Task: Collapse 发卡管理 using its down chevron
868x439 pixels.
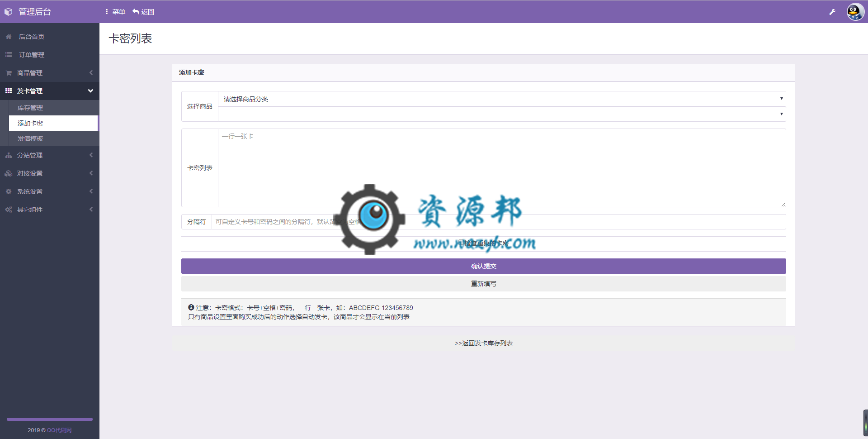Action: 90,91
